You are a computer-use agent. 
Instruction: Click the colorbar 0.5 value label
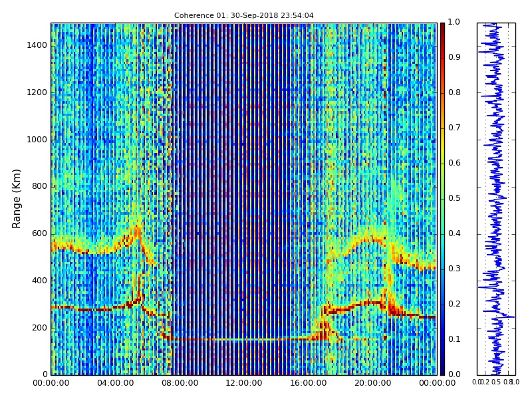(x=454, y=198)
